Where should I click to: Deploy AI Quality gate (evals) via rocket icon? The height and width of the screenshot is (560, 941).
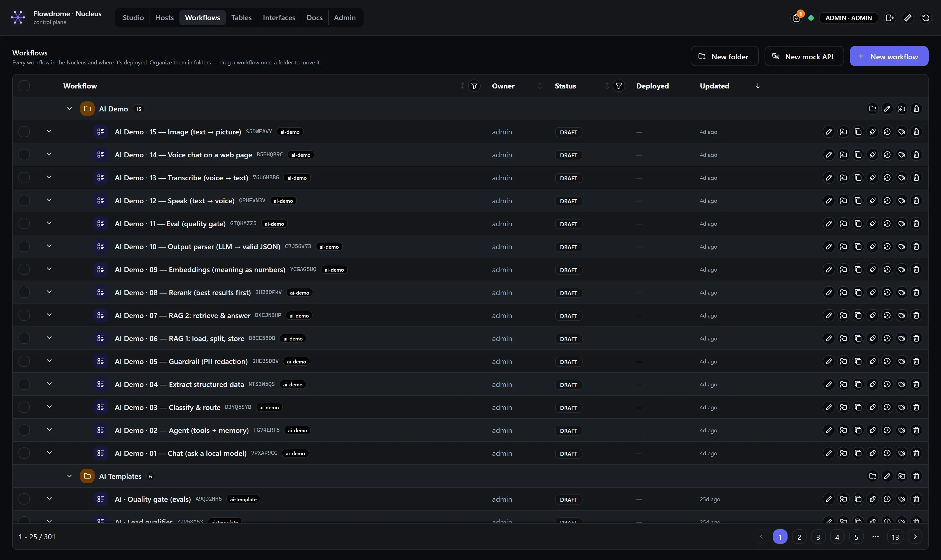[872, 499]
